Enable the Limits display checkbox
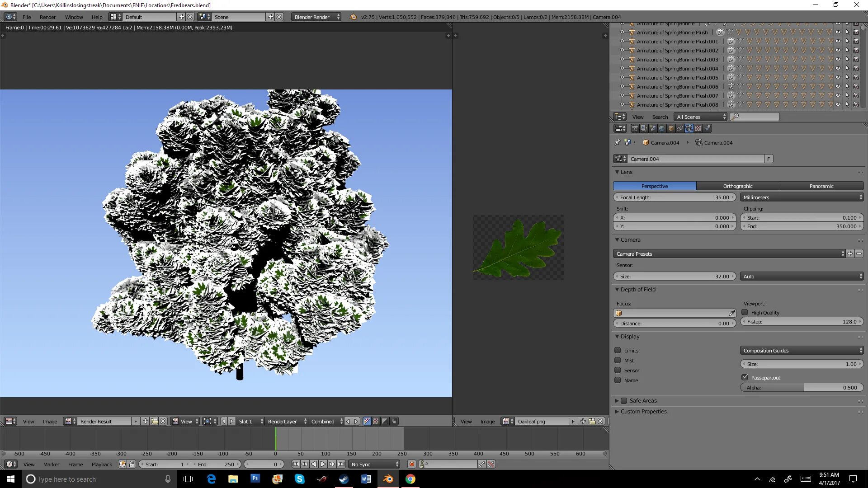Screen dimensions: 868x488 coord(618,350)
